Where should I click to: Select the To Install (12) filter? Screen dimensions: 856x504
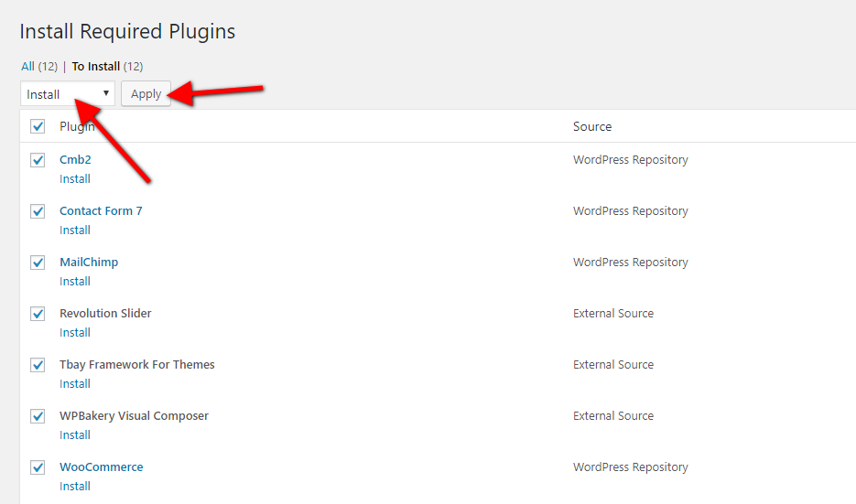pyautogui.click(x=96, y=66)
